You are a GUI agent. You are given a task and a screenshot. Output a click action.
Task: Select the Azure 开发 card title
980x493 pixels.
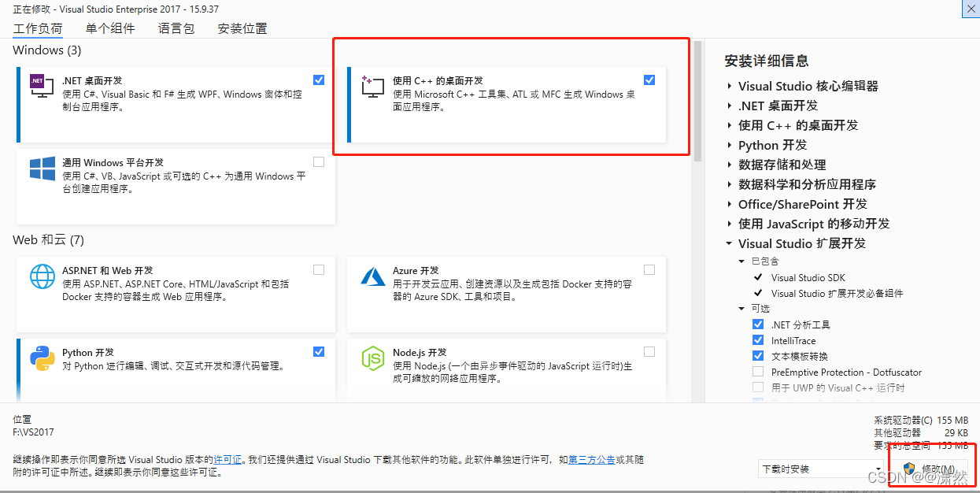pyautogui.click(x=416, y=270)
